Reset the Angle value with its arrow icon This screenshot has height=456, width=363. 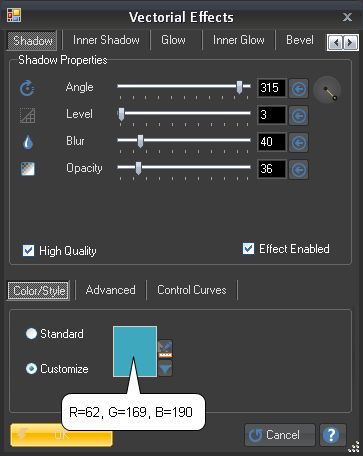pos(298,89)
